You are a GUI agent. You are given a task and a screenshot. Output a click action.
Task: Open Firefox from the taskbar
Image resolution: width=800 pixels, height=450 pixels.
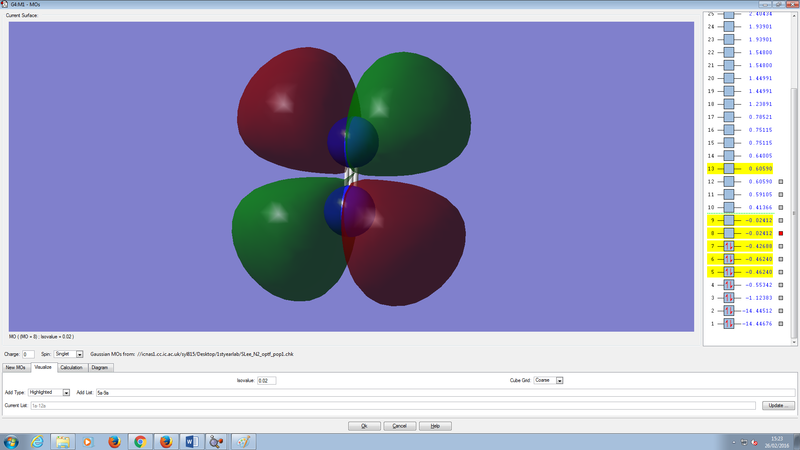113,441
